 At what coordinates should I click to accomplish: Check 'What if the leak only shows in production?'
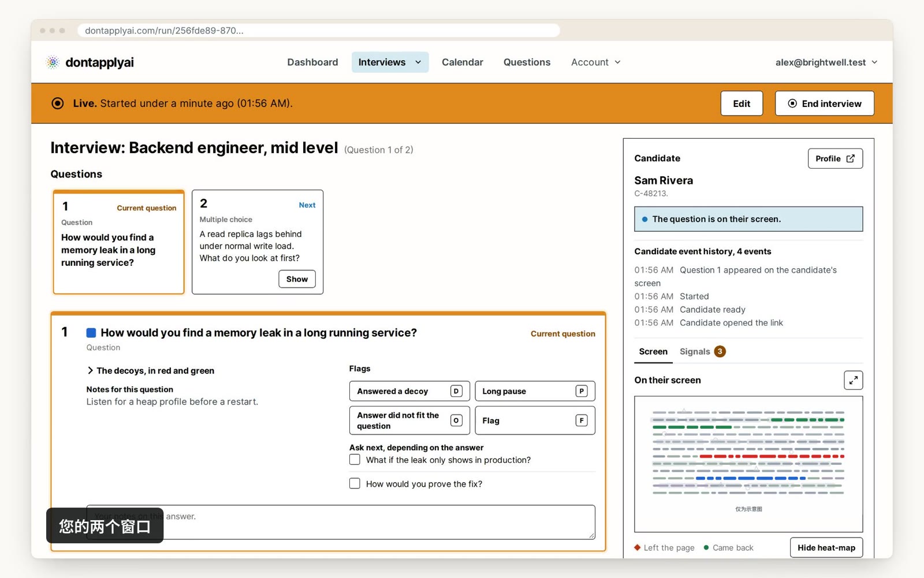pos(355,460)
